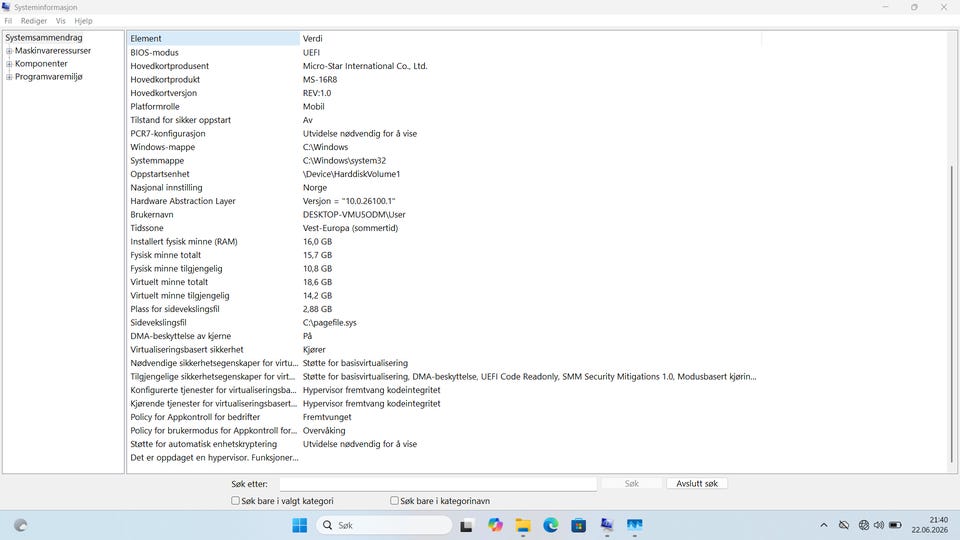Click the value 'C:\Windows\system32'
960x540 pixels.
coord(344,160)
